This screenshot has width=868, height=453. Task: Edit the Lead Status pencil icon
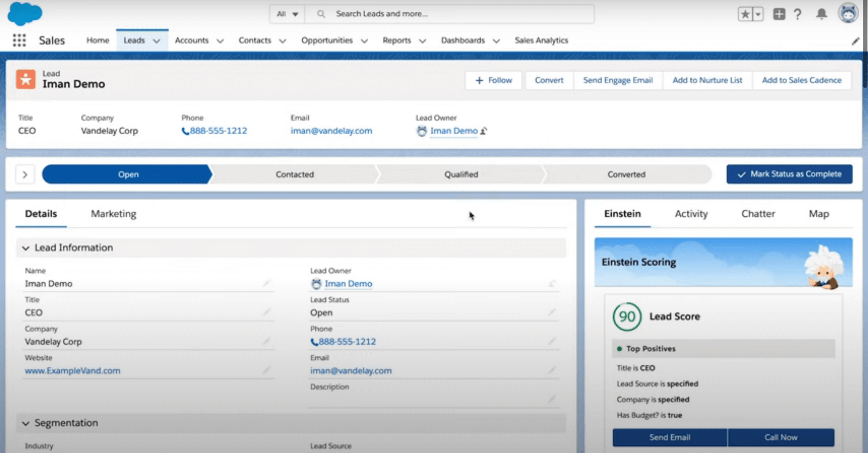pos(552,312)
